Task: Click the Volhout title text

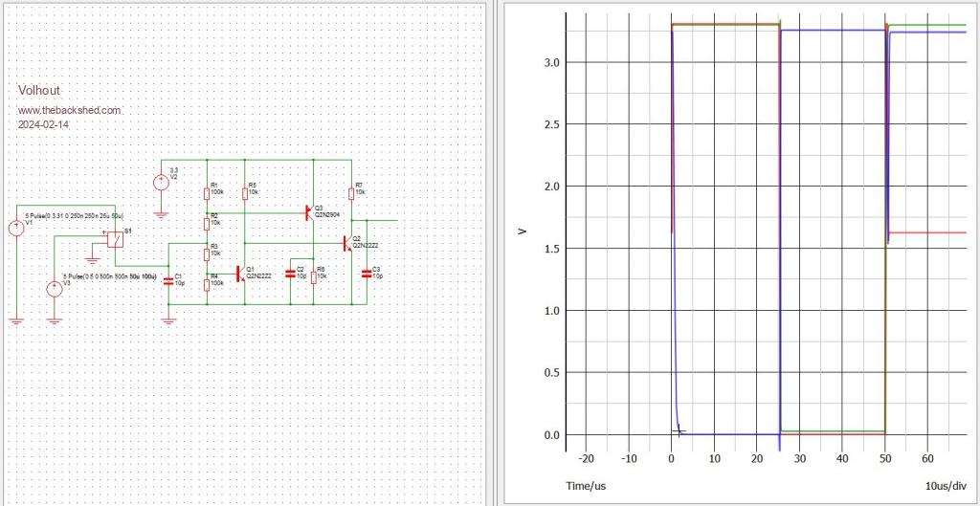Action: click(39, 90)
